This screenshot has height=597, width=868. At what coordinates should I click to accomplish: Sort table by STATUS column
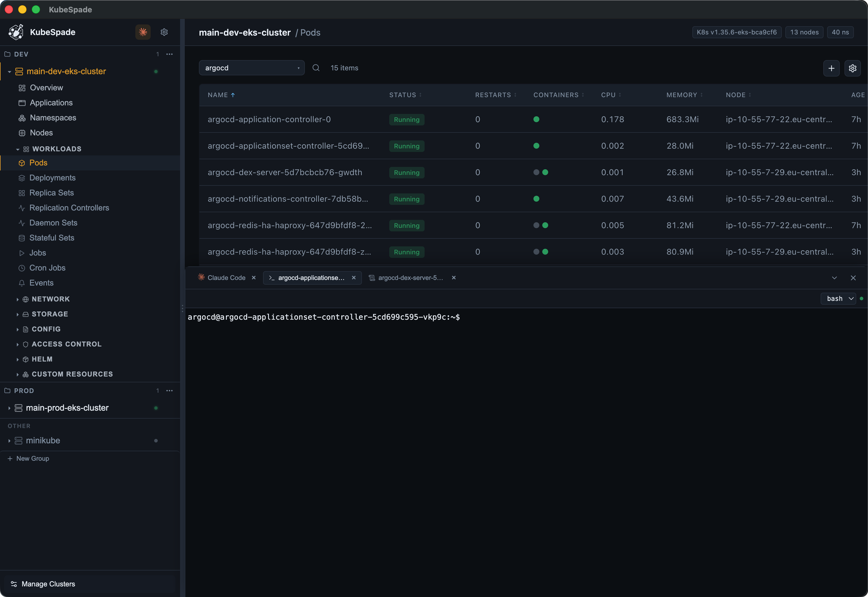coord(405,95)
